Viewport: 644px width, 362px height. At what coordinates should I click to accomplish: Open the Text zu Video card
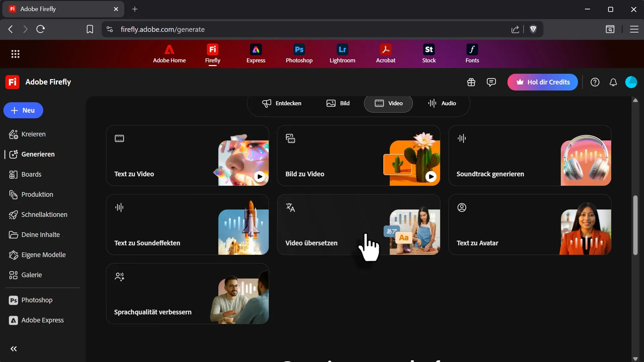click(x=187, y=156)
